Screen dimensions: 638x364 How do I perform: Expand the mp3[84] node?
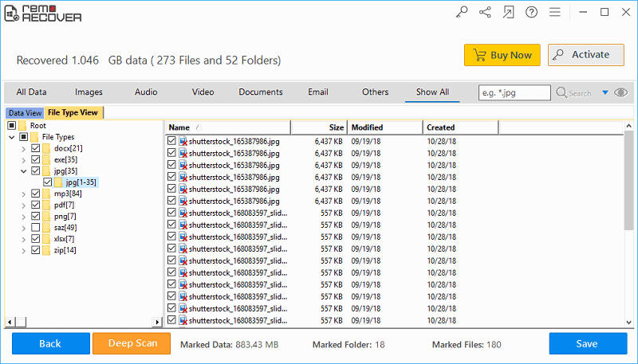pos(24,194)
